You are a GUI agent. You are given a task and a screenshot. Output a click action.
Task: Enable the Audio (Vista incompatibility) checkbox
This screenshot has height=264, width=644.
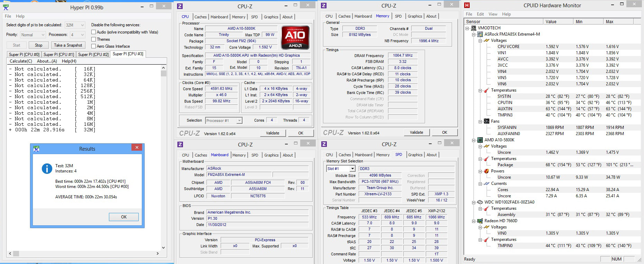click(93, 32)
